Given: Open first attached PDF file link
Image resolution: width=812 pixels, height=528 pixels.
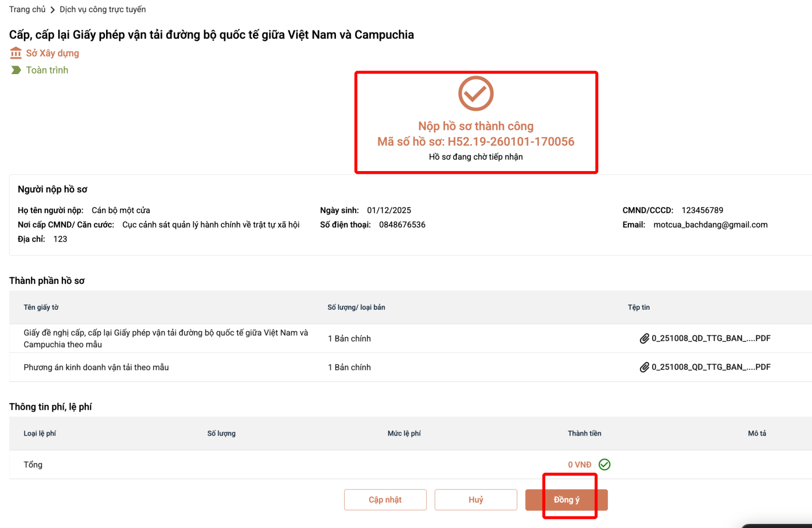Looking at the screenshot, I should coord(710,338).
